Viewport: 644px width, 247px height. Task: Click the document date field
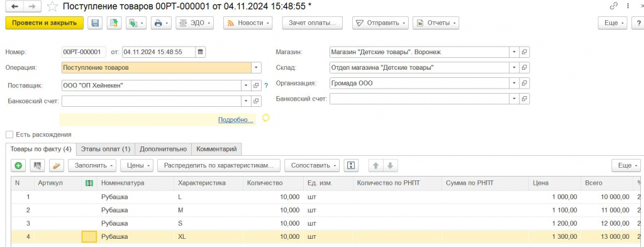[x=158, y=52]
